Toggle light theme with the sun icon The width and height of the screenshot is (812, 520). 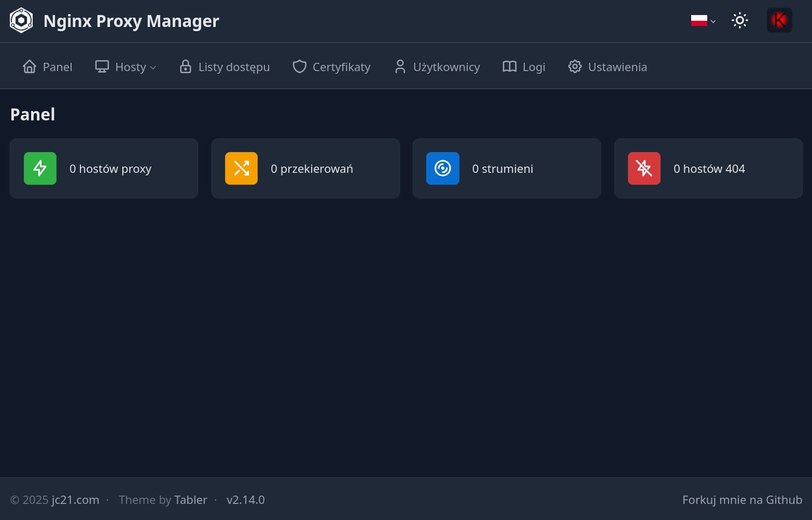click(x=740, y=21)
